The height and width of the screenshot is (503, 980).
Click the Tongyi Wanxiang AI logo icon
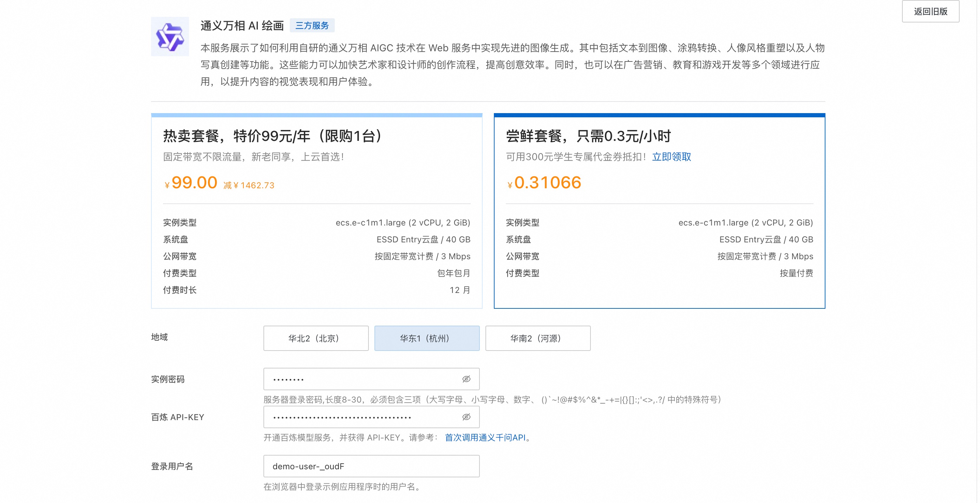(x=170, y=37)
